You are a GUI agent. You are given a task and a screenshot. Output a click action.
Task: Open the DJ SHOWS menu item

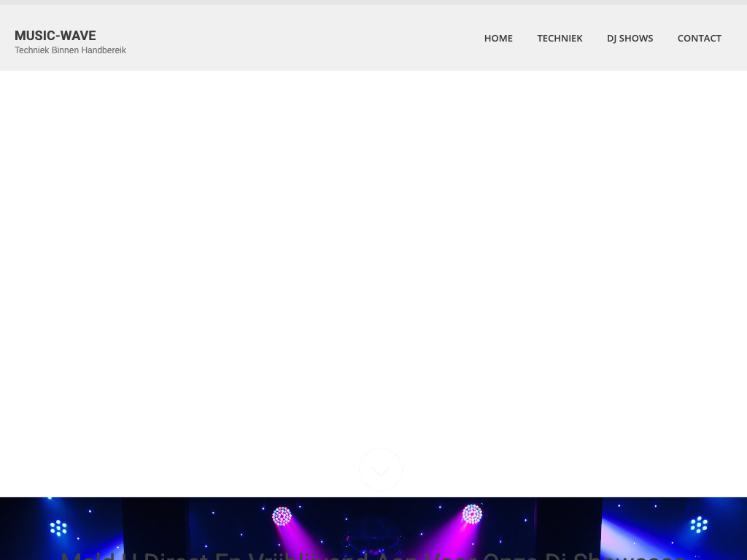[x=630, y=38]
